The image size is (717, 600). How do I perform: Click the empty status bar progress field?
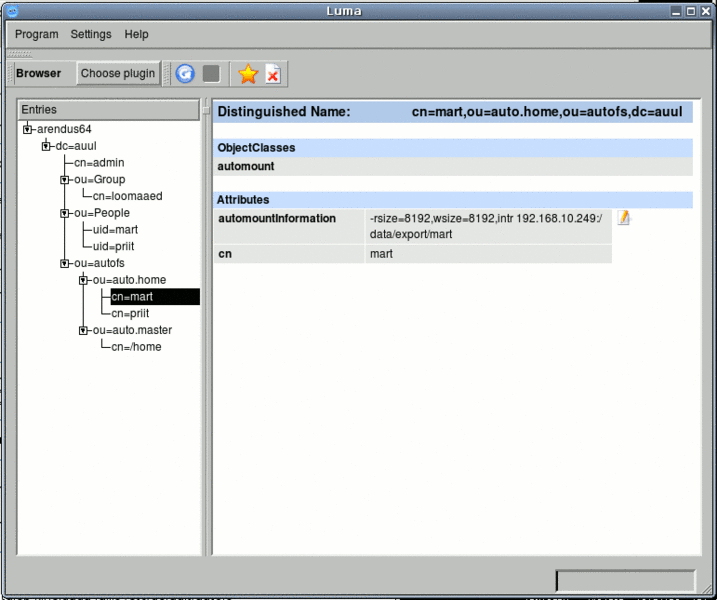click(x=625, y=581)
